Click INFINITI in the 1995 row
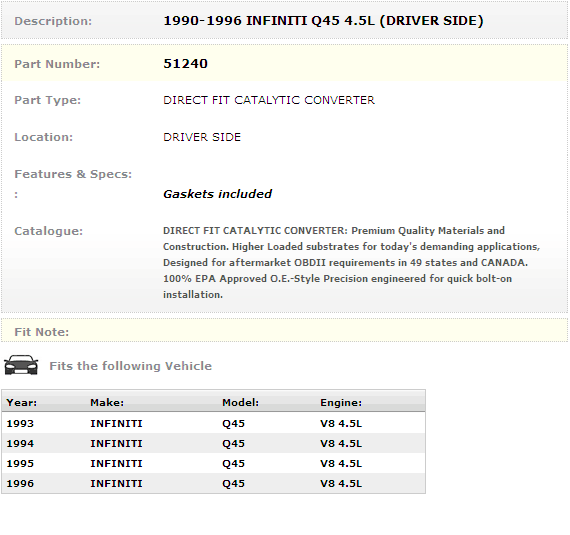 point(116,463)
